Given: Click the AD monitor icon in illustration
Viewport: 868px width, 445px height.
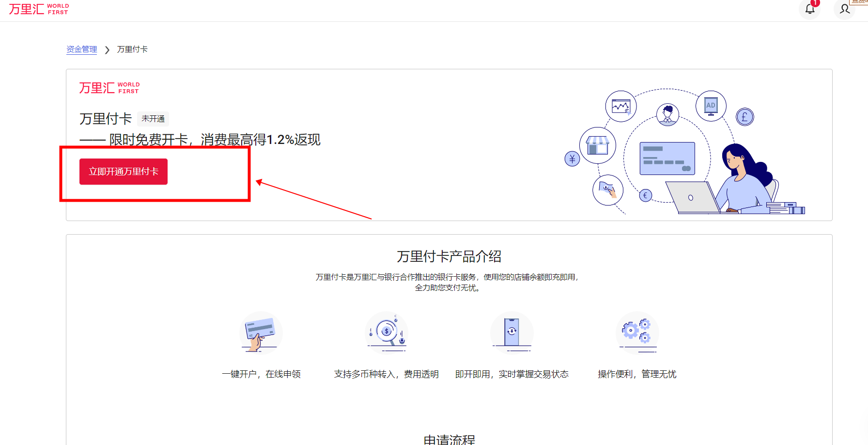Looking at the screenshot, I should click(711, 106).
